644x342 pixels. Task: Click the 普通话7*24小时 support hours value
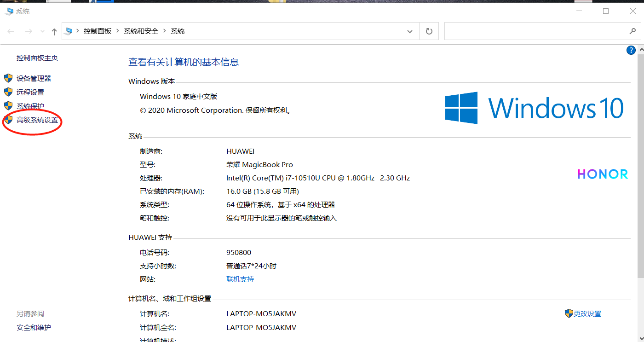[251, 266]
